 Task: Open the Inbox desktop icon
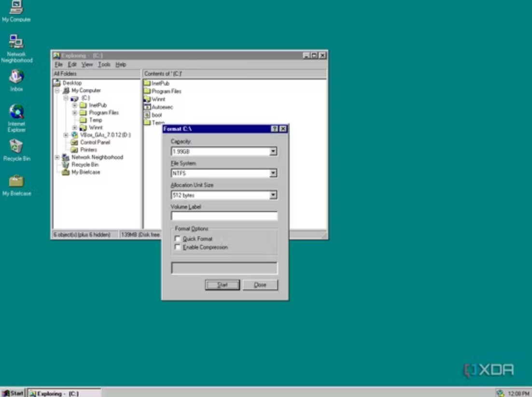(x=16, y=77)
